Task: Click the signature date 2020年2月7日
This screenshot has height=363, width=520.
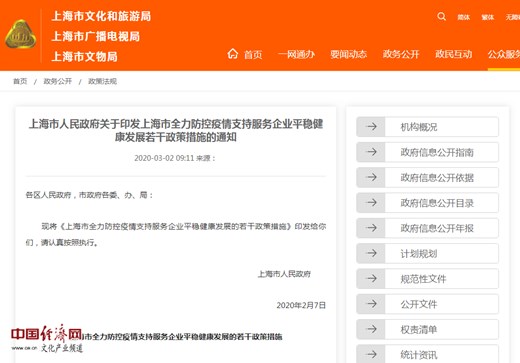Action: click(x=301, y=305)
